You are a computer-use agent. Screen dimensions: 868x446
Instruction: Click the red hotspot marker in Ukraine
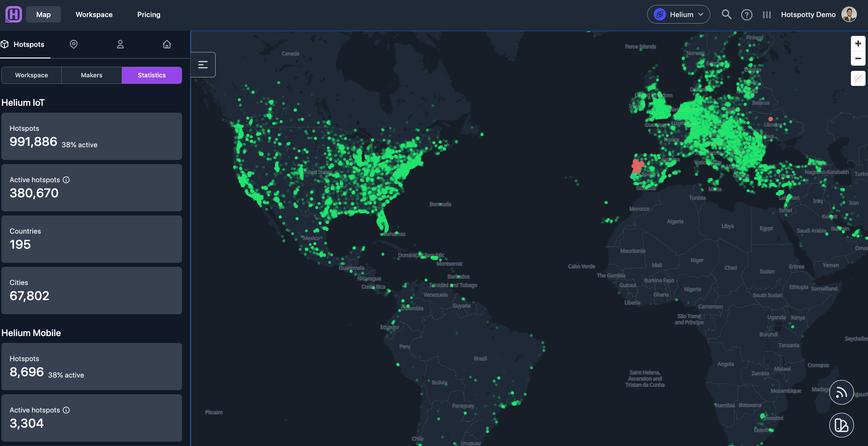(x=770, y=119)
